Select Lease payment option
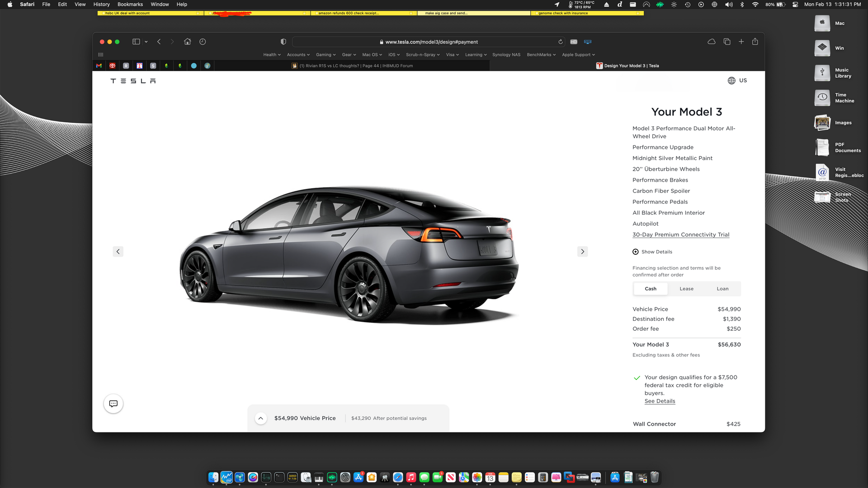Screen dimensions: 868x488 click(x=686, y=289)
